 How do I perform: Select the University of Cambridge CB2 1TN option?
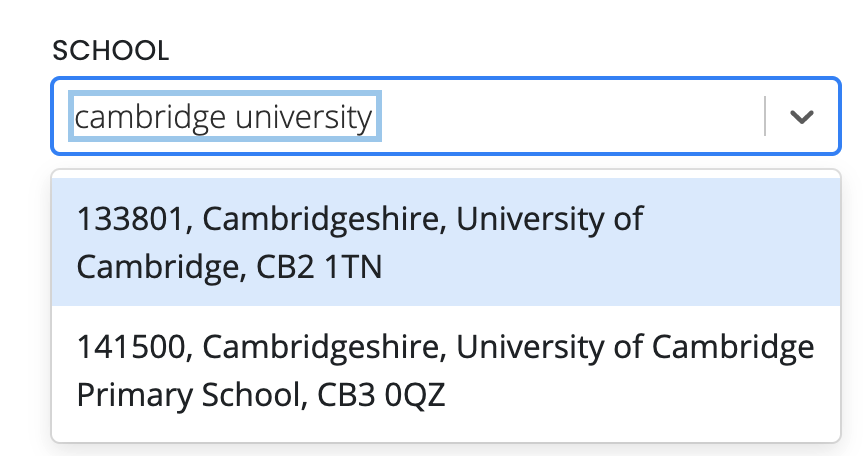click(446, 242)
